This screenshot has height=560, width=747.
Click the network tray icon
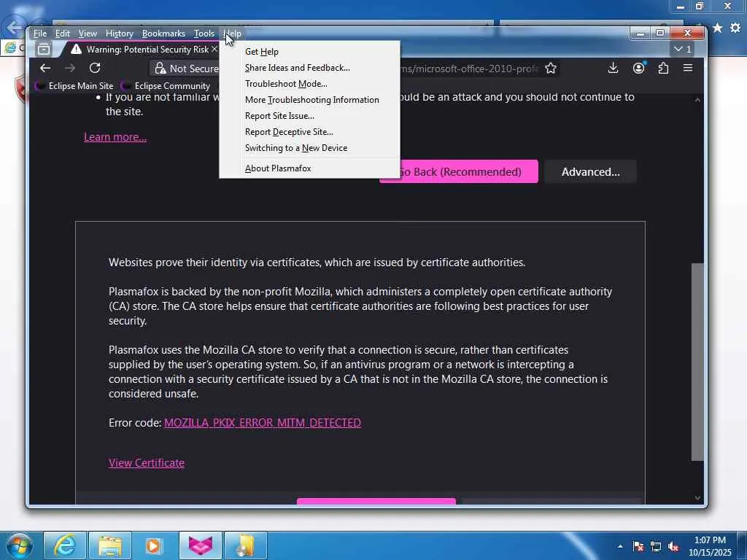656,546
